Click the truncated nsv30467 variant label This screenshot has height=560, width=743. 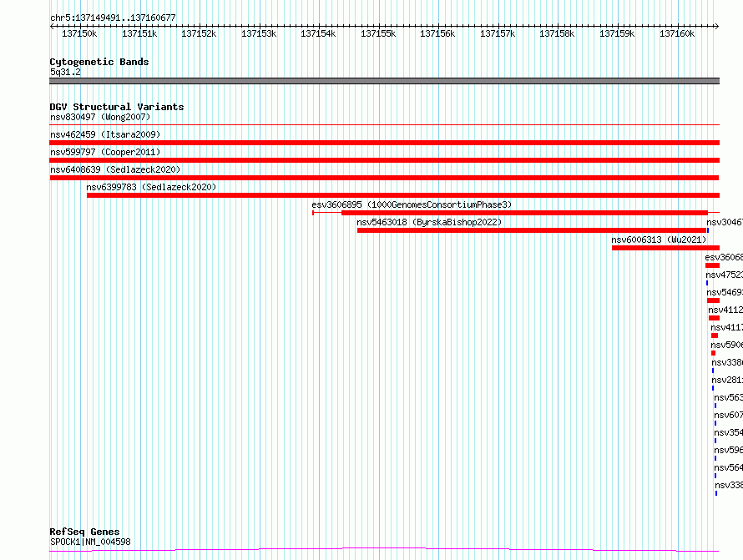tap(725, 222)
